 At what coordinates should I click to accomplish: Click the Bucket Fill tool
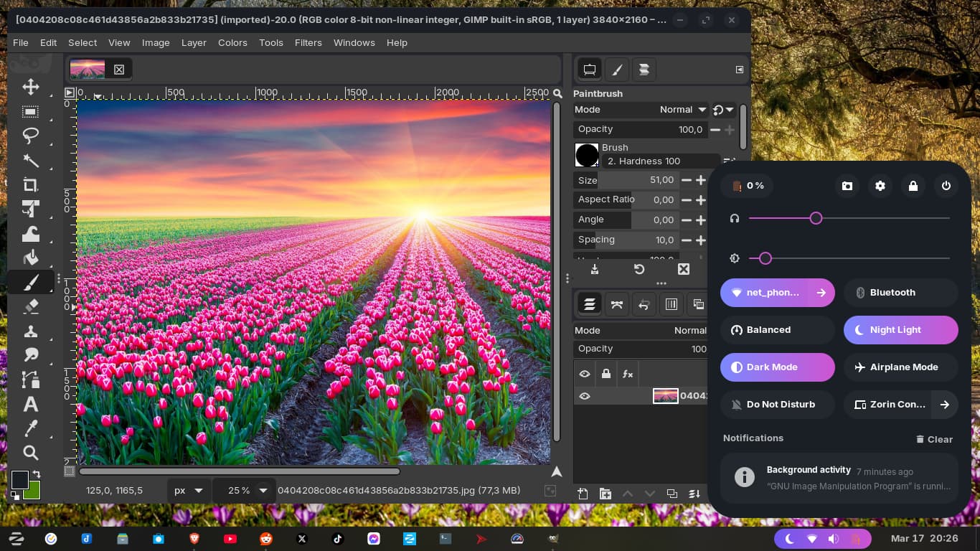30,258
